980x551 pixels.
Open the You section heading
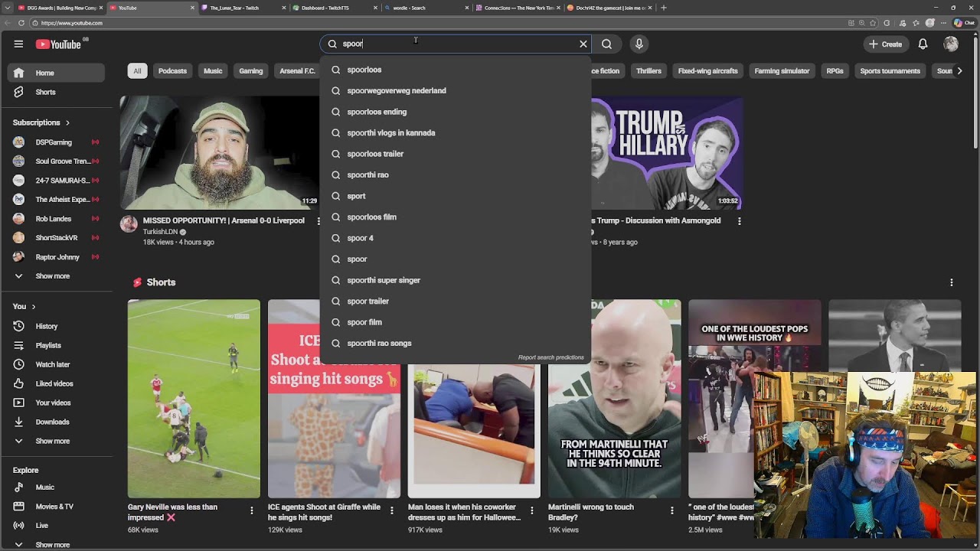pyautogui.click(x=24, y=307)
